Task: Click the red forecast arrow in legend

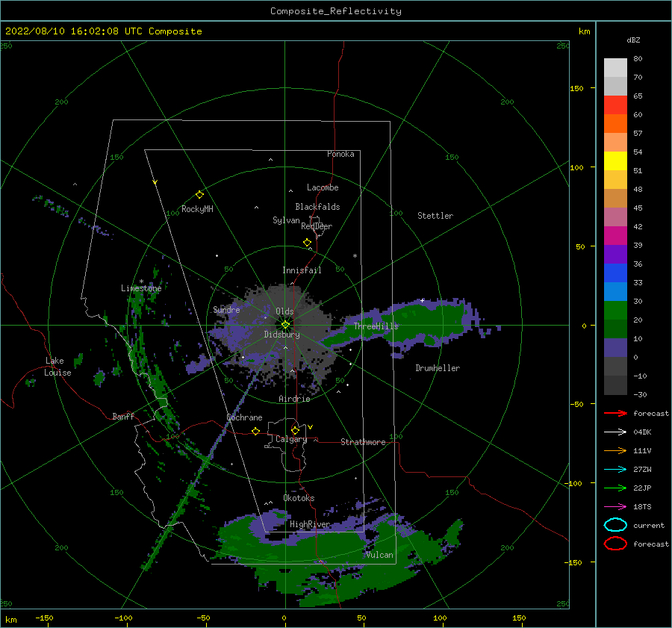Action: [x=615, y=413]
